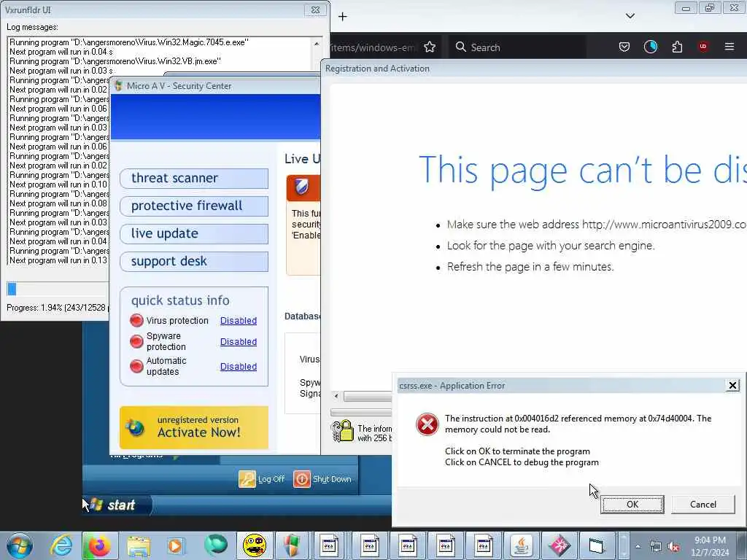Click the network tray icon
This screenshot has height=560, width=747.
coord(656,547)
